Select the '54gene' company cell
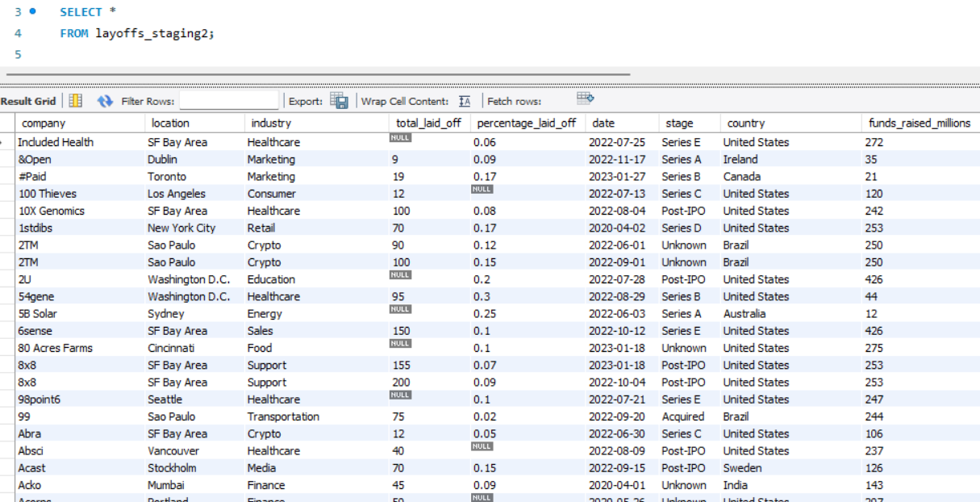The image size is (980, 502). tap(80, 297)
